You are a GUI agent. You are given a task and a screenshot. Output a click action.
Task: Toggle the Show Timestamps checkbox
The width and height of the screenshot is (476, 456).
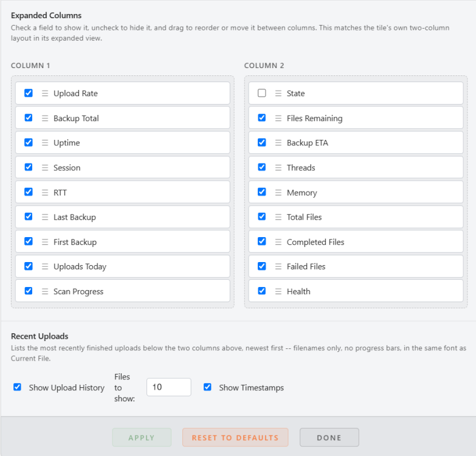pos(207,387)
